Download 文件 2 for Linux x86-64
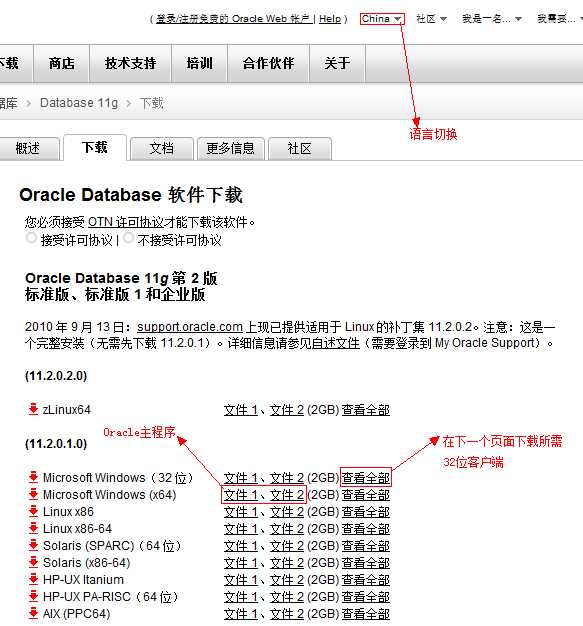This screenshot has height=626, width=583. click(287, 529)
